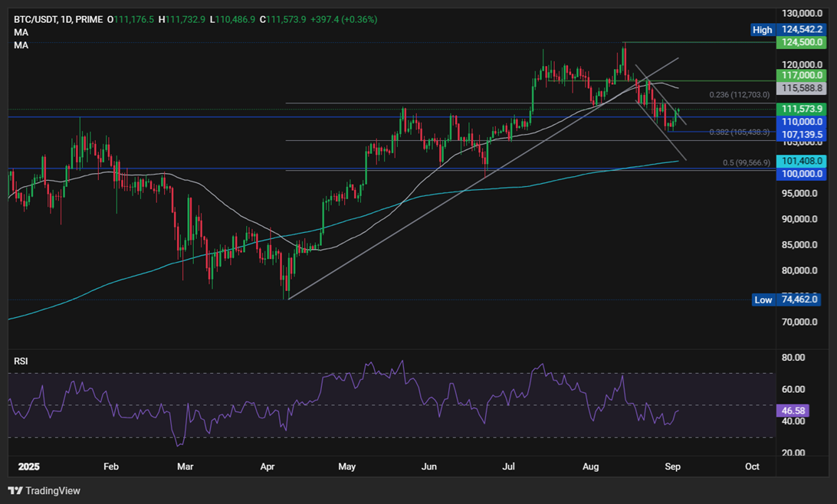Click the +397.4 (+0.36%) change value
Image resolution: width=837 pixels, height=504 pixels.
(343, 19)
